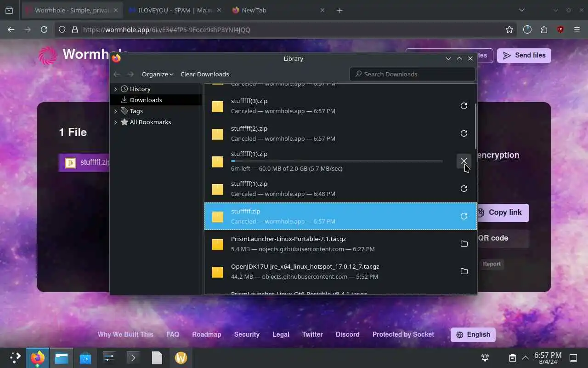Open folder containing OpenJDK17U-jre tar.gz

[464, 271]
